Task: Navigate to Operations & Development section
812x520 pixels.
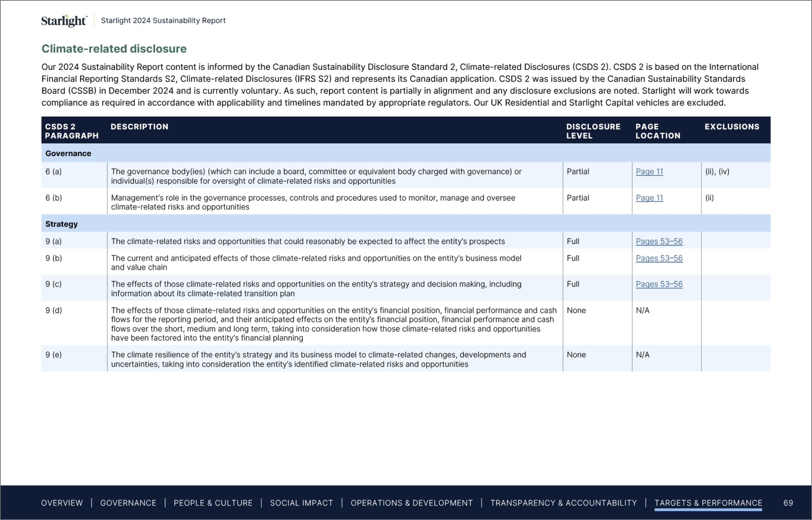Action: (x=411, y=502)
